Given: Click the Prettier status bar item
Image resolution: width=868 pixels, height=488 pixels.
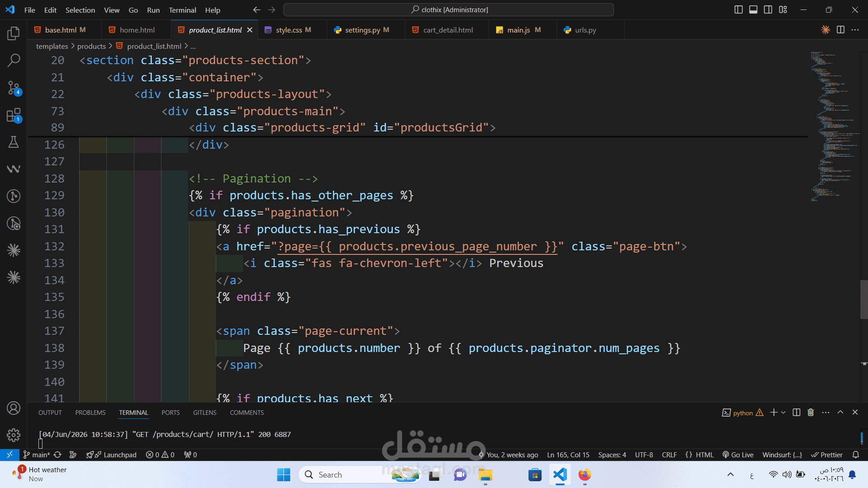Looking at the screenshot, I should tap(827, 455).
